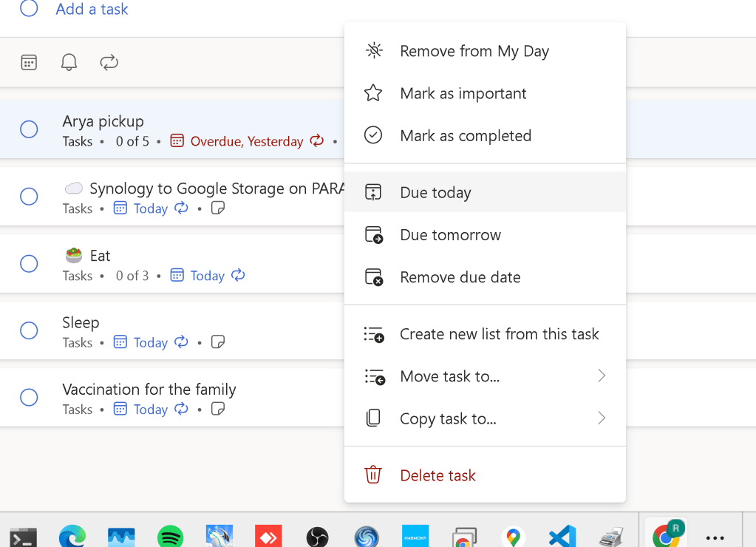
Task: Select Move task to... menu entry
Action: tap(485, 376)
